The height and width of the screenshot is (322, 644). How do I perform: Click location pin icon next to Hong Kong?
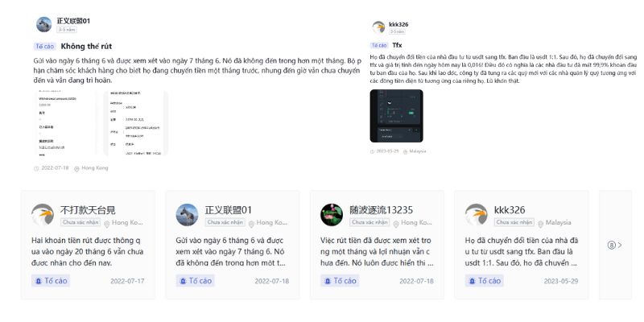point(76,168)
